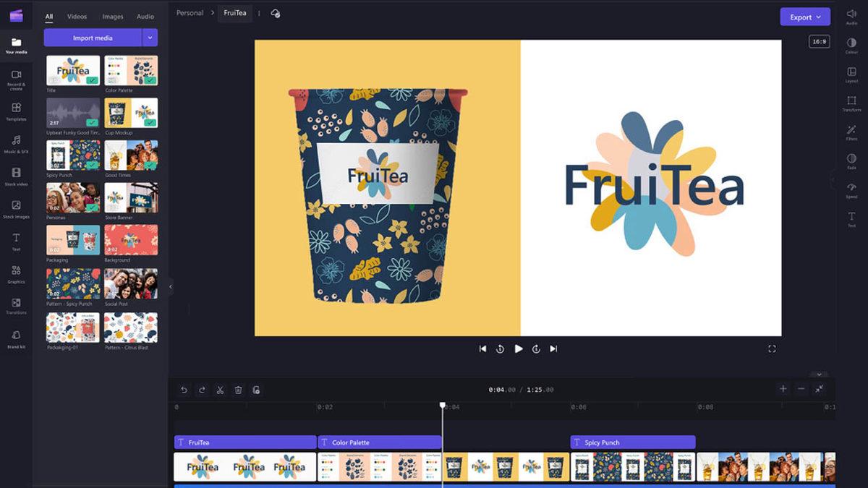
Task: Toggle the 16:9 aspect ratio selector
Action: tap(819, 42)
